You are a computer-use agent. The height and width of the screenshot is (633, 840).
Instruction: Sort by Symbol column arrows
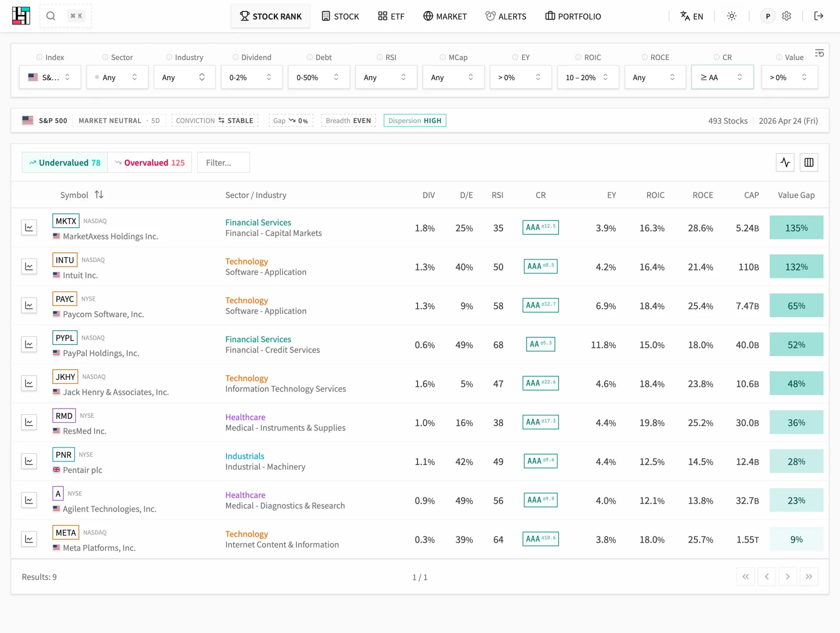pos(99,194)
